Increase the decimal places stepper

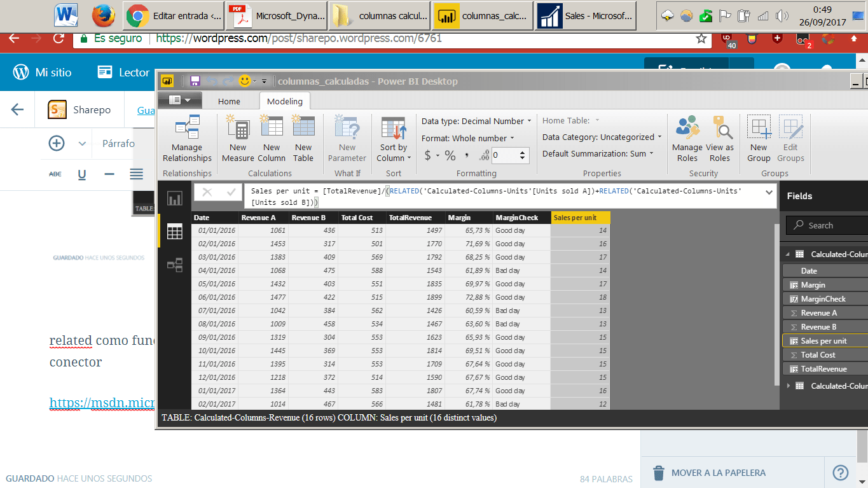[x=523, y=152]
